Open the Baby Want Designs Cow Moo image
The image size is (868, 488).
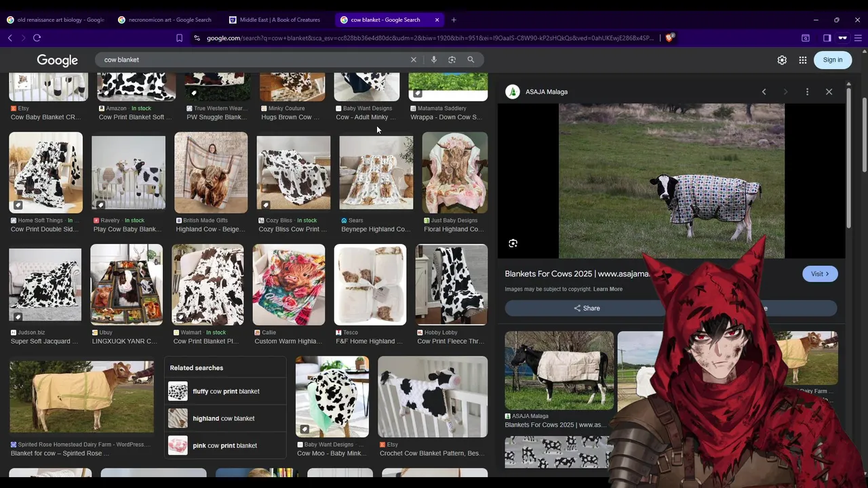pos(332,396)
